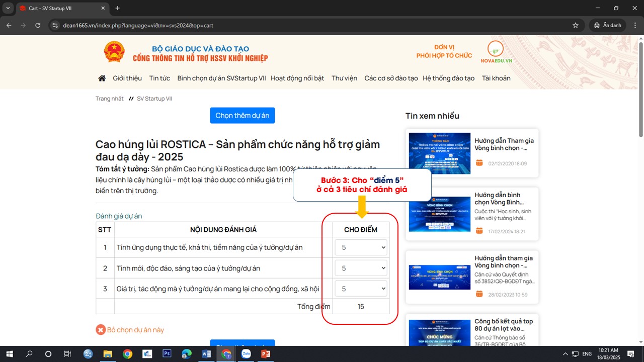Click the red X remove-project icon
This screenshot has height=362, width=644.
coord(101,330)
